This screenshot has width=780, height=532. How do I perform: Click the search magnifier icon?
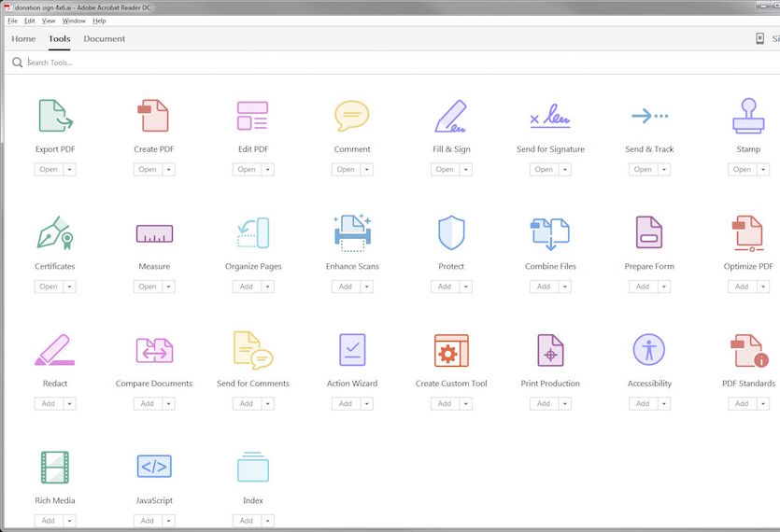pos(18,63)
